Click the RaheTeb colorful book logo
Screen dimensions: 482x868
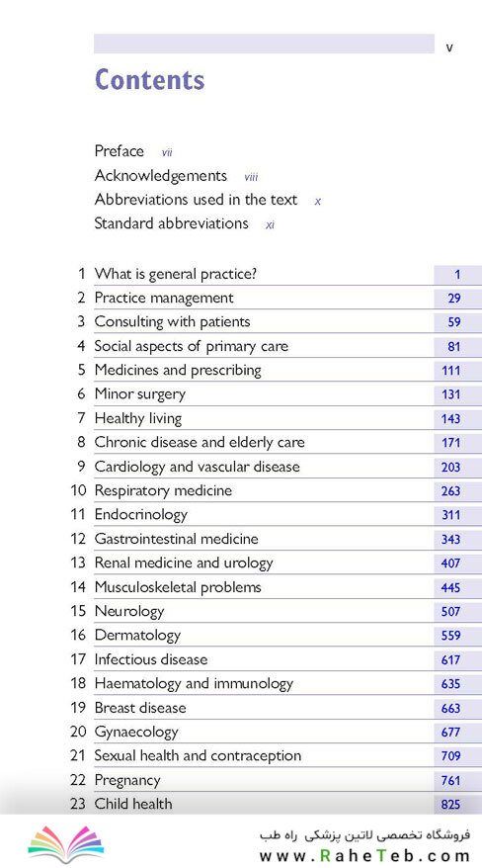pyautogui.click(x=66, y=844)
